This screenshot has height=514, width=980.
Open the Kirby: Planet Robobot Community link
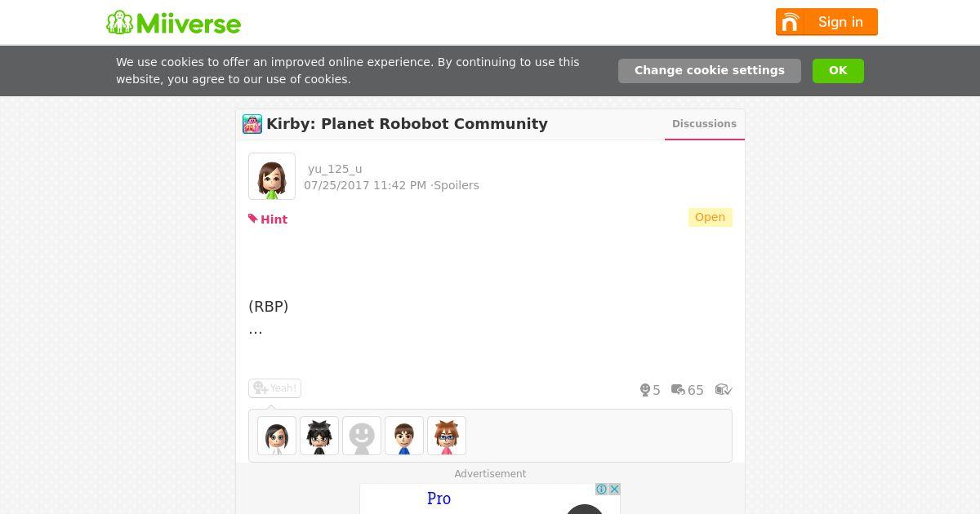point(407,124)
